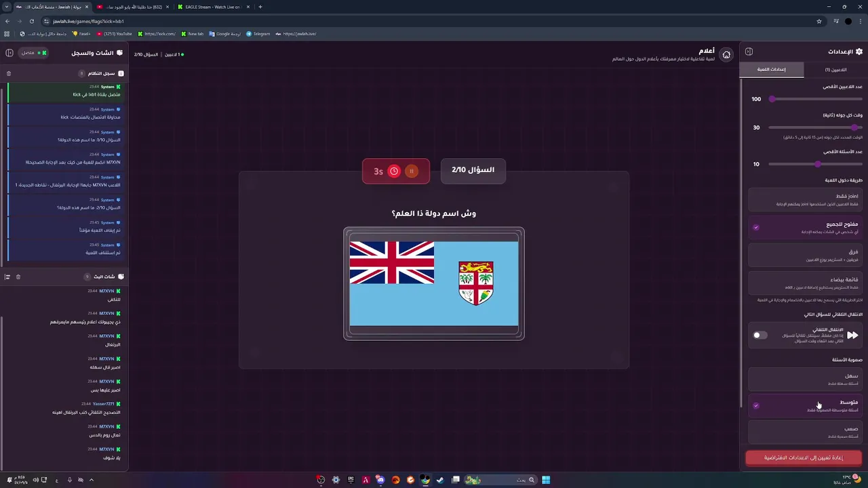Image resolution: width=868 pixels, height=488 pixels.
Task: Switch to the game settings tab
Action: tap(772, 70)
